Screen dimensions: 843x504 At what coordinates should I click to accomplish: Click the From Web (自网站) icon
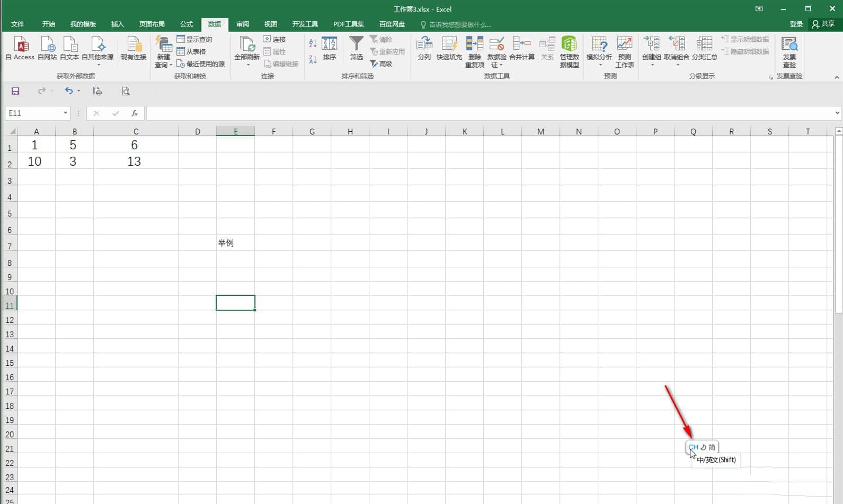point(47,48)
